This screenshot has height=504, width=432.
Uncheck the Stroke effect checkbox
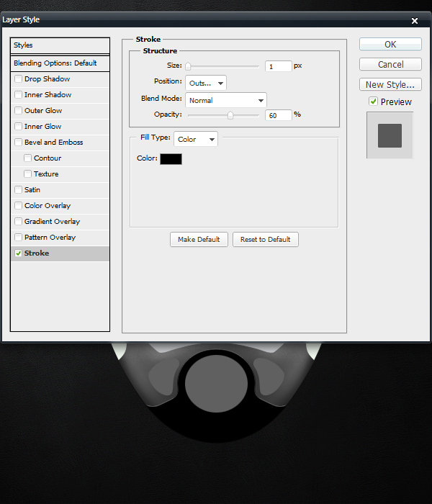pos(18,253)
